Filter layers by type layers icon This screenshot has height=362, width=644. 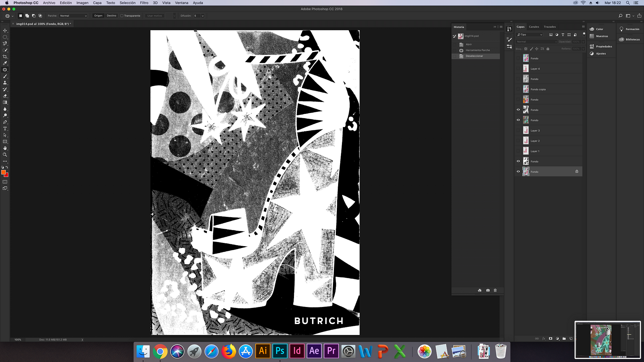(563, 34)
